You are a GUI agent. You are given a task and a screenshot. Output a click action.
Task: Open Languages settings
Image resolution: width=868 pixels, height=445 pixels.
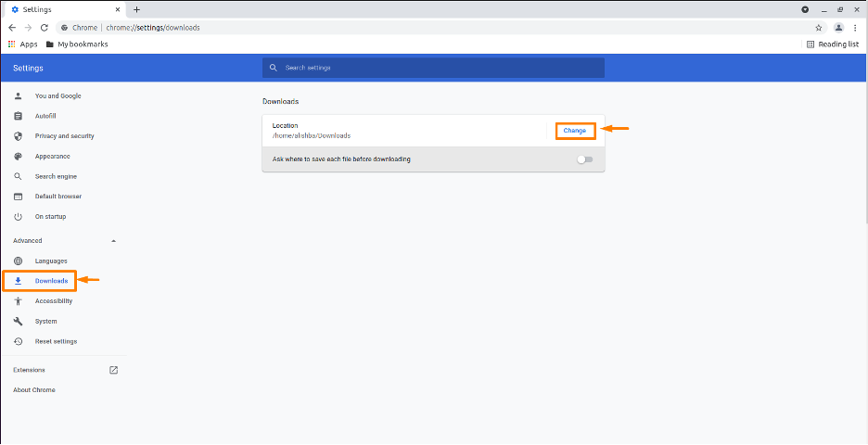click(51, 261)
